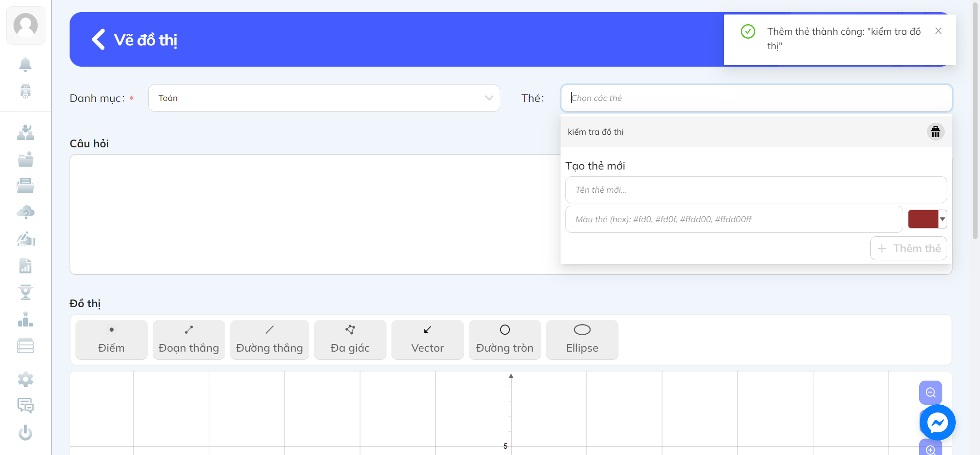Open the chart report document icon
980x455 pixels.
(26, 266)
